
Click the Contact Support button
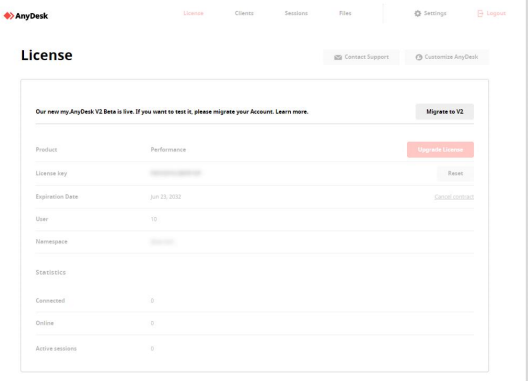click(361, 57)
